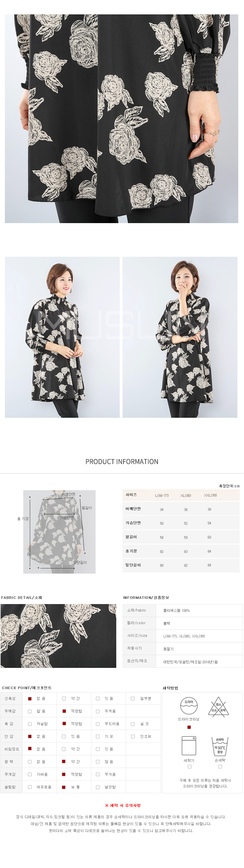The height and width of the screenshot is (868, 244).
Task: Check 두께감 '얇음' checkbox
Action: [x=30, y=711]
